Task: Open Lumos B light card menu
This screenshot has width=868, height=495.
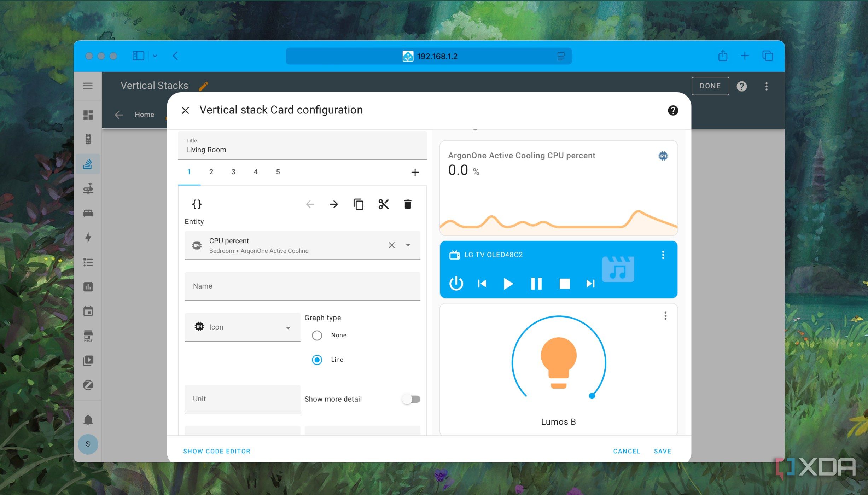Action: pyautogui.click(x=665, y=316)
